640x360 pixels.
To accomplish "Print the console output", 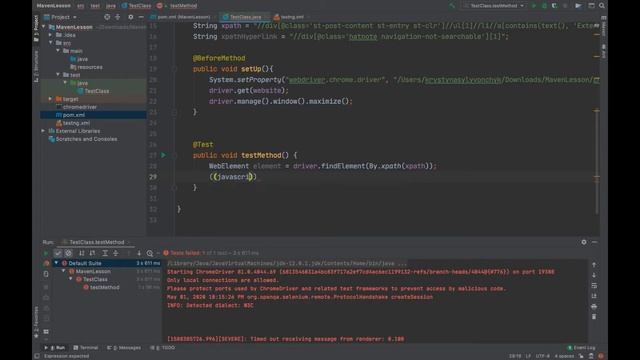I will [594, 306].
